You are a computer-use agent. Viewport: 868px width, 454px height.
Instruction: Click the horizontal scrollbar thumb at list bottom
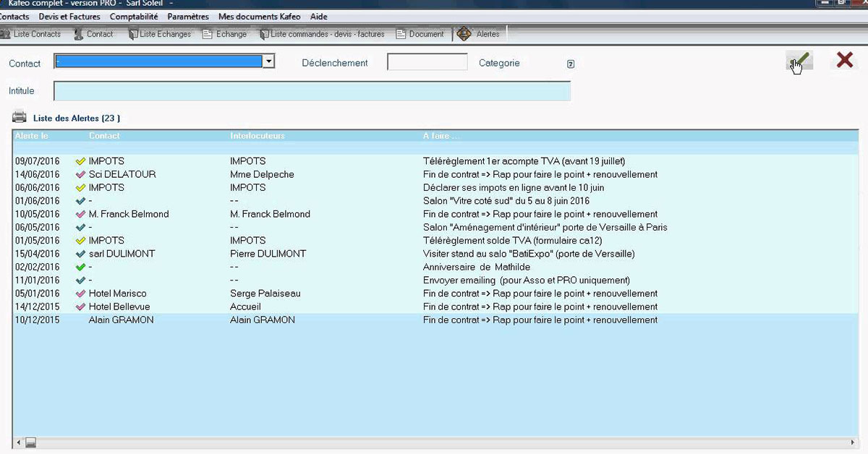[x=31, y=442]
